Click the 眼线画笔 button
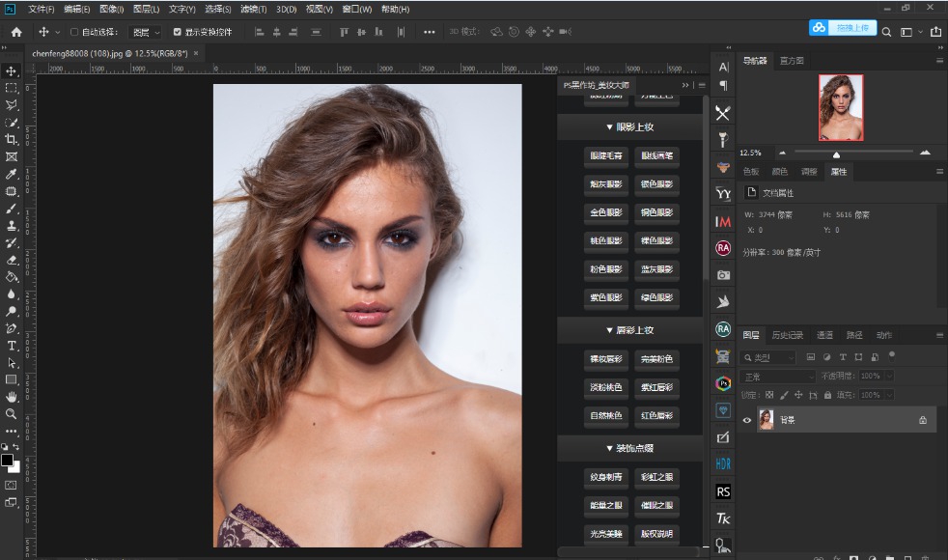Viewport: 948px width, 560px height. pyautogui.click(x=656, y=156)
